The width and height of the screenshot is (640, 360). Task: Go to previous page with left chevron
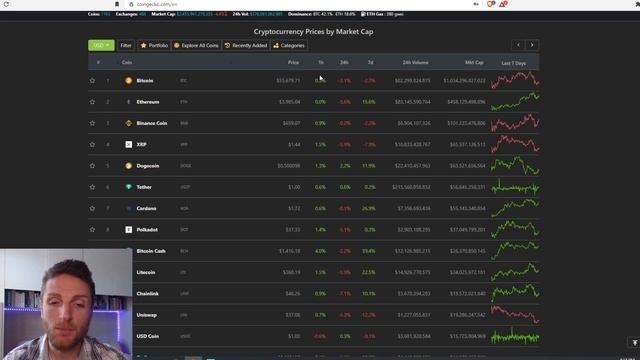point(518,45)
